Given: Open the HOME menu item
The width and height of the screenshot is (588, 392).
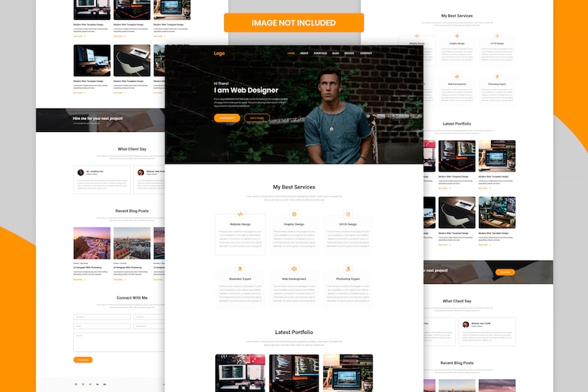Looking at the screenshot, I should pos(291,53).
